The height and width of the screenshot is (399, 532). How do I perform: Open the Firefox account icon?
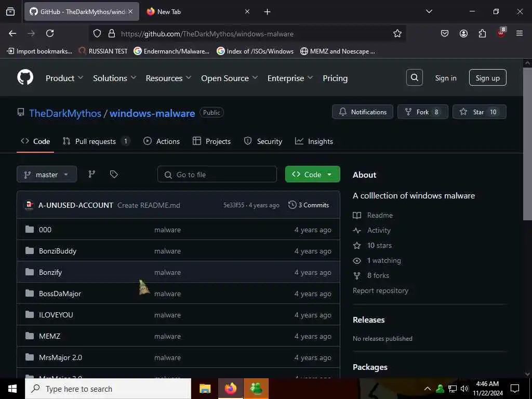(x=463, y=33)
